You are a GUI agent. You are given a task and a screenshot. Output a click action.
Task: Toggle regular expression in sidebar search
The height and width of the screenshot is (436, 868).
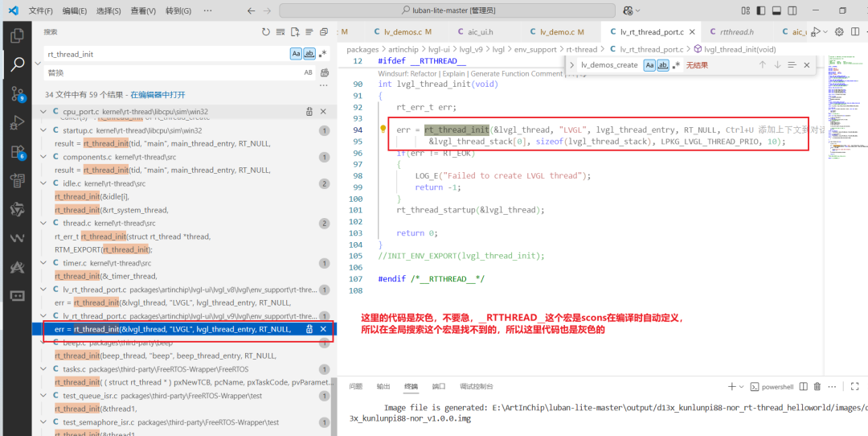[323, 54]
